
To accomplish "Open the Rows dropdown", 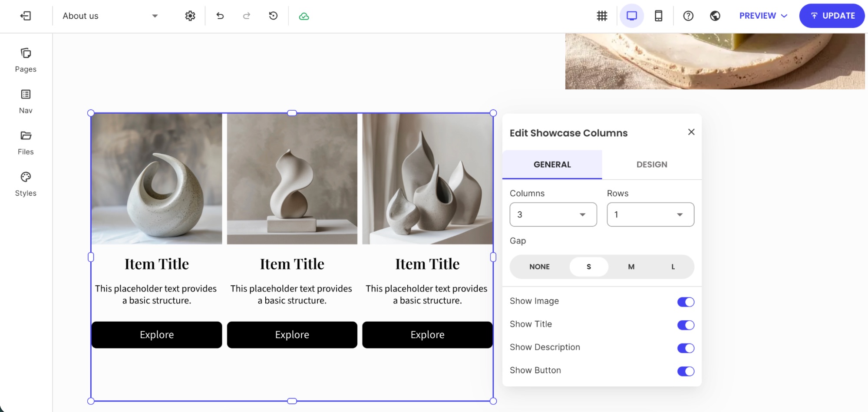I will coord(650,214).
